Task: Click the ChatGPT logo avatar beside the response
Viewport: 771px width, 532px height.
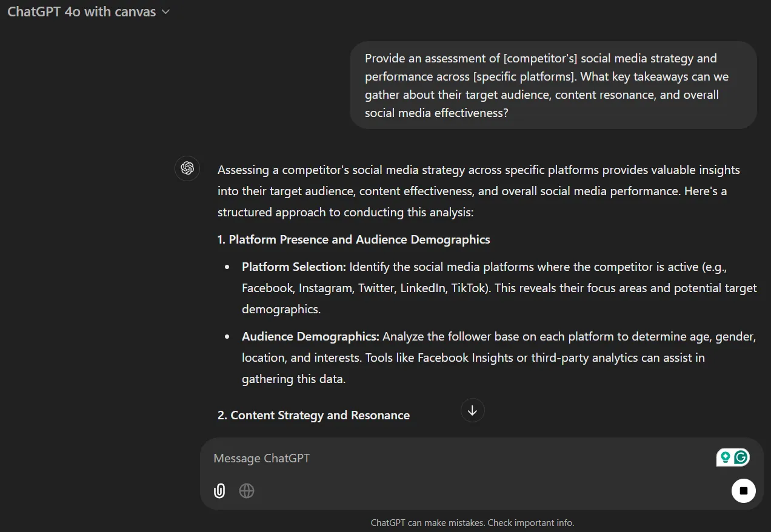Action: point(187,168)
